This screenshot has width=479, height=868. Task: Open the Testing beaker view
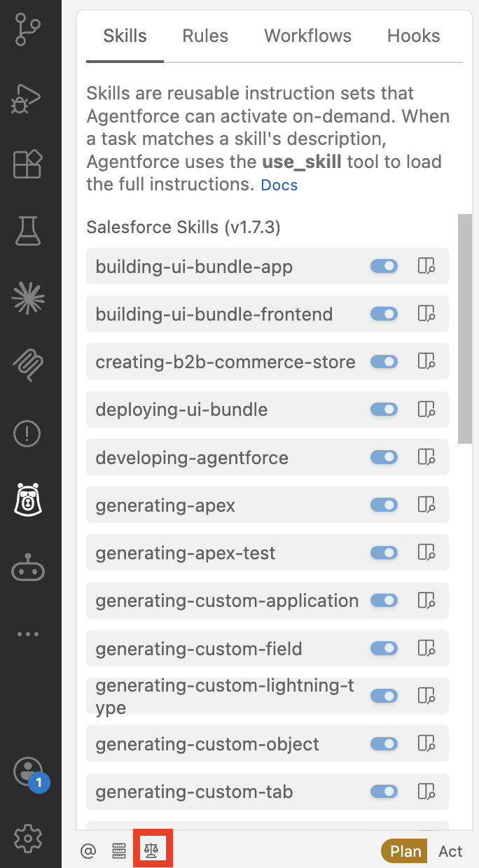click(x=28, y=231)
